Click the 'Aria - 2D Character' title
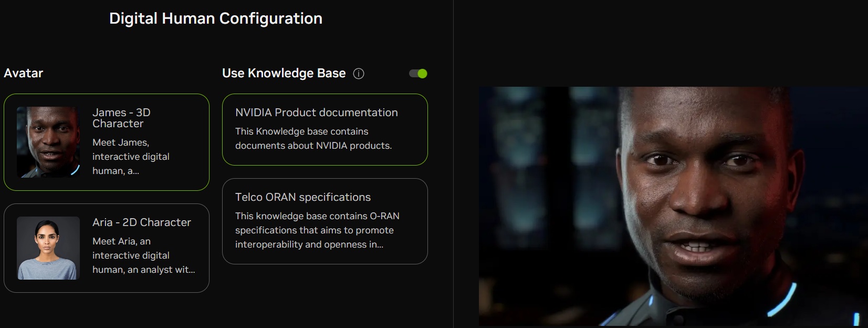The image size is (868, 328). click(x=141, y=222)
